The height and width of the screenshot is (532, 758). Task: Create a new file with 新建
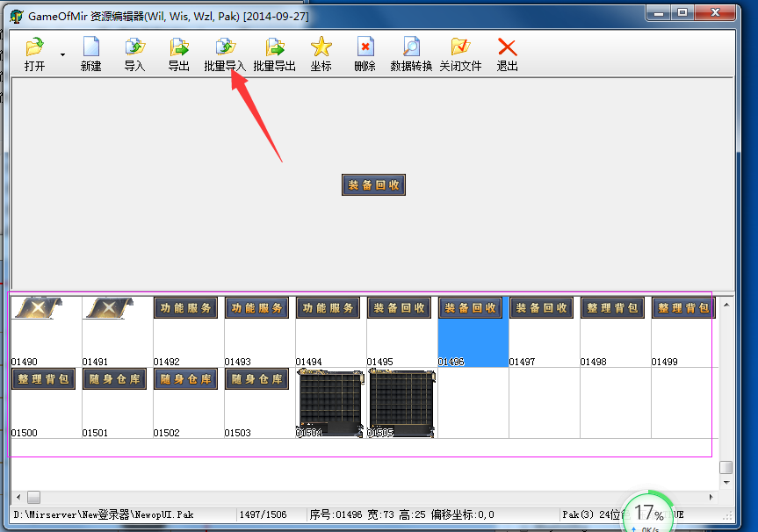click(90, 47)
